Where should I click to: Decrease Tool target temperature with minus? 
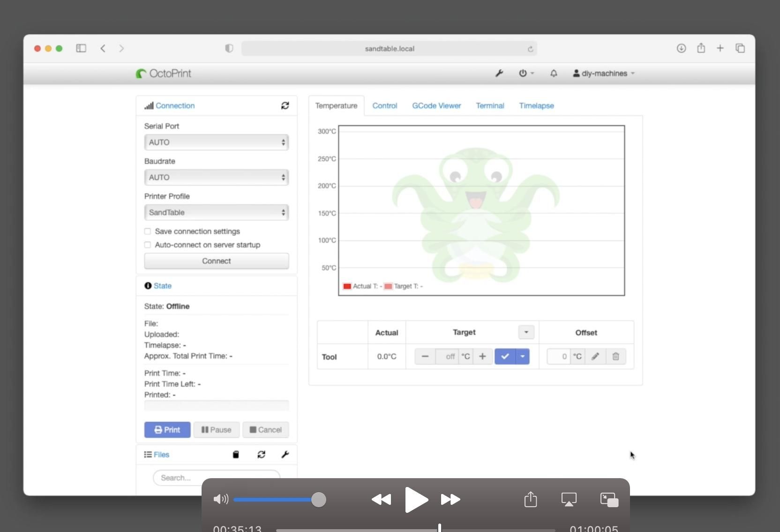(425, 356)
